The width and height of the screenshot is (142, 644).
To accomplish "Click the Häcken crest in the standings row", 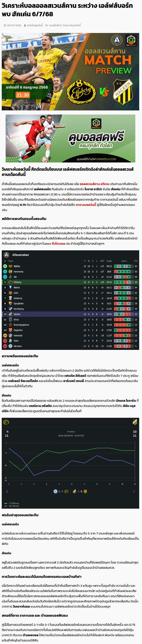I will pos(10,314).
